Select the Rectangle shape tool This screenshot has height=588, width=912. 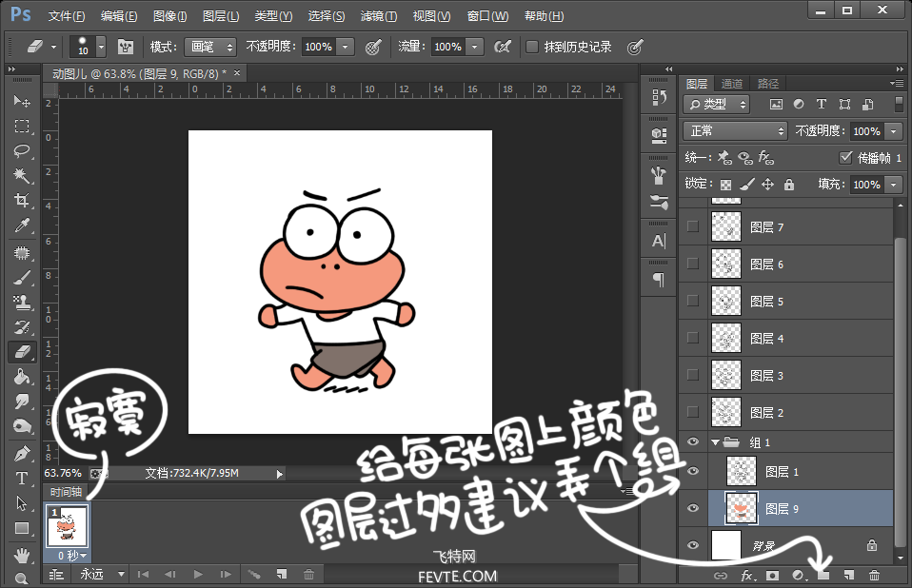click(22, 528)
